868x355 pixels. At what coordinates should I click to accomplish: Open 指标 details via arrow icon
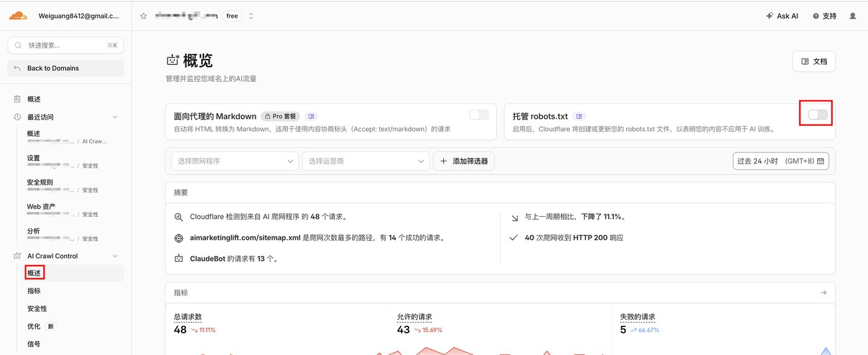click(823, 292)
